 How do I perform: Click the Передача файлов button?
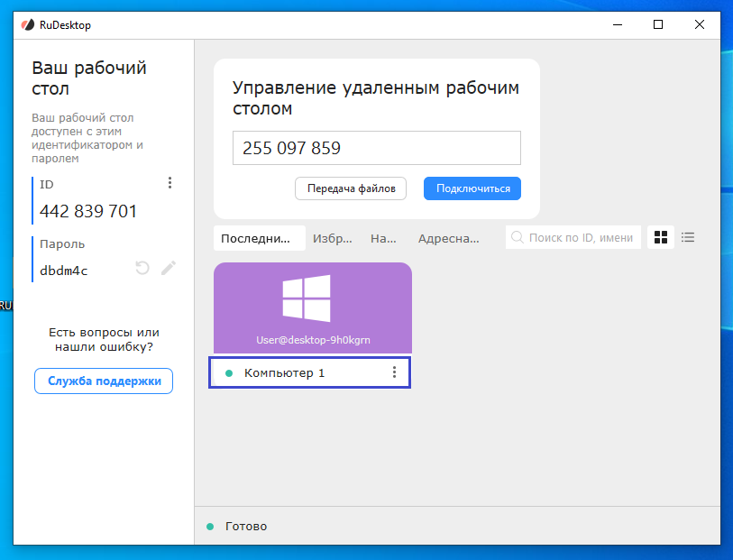pos(351,188)
